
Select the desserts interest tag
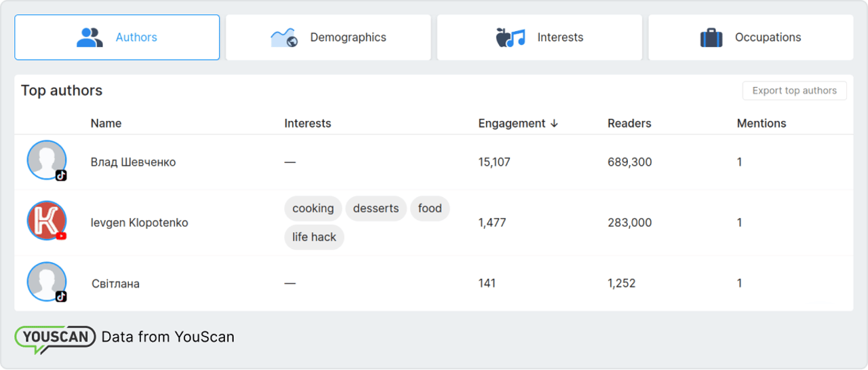(x=376, y=208)
